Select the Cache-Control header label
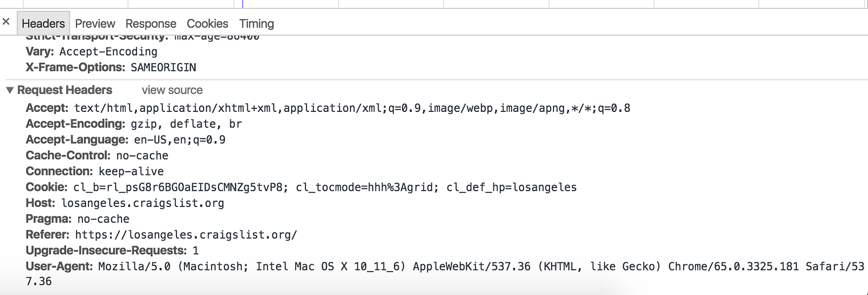Viewport: 868px width, 295px height. (x=68, y=155)
